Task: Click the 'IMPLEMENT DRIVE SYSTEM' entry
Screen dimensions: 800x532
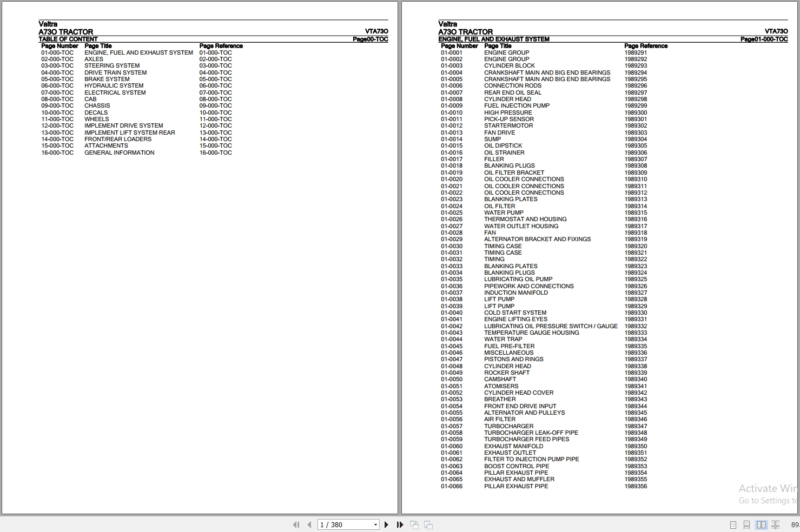Action: [x=123, y=125]
